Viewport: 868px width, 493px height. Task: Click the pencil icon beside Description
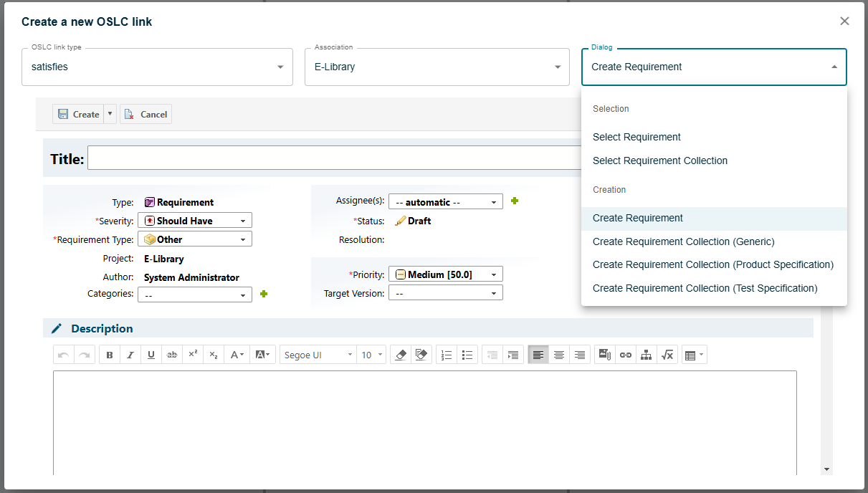(57, 328)
